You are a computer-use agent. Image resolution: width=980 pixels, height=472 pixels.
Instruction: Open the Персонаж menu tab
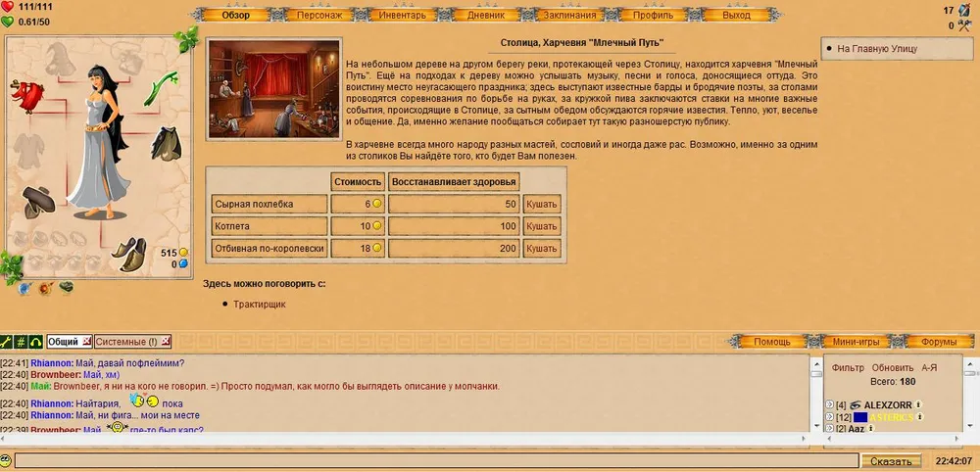pos(319,15)
